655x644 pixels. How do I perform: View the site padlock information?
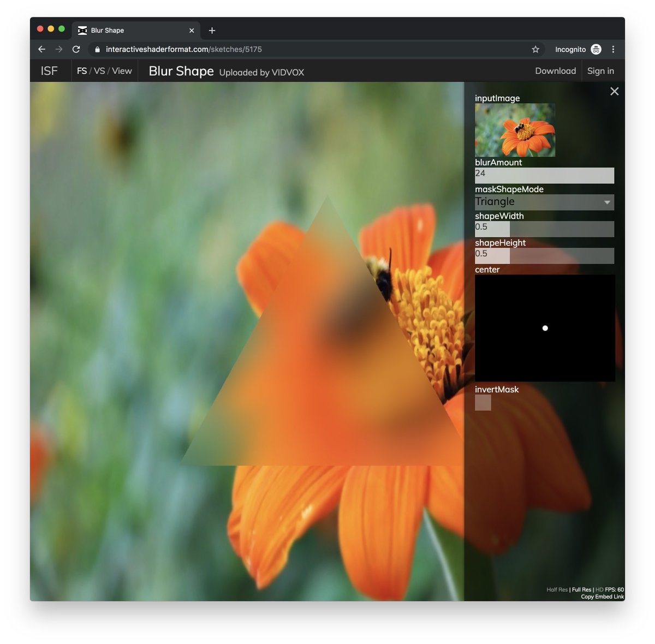click(x=97, y=49)
